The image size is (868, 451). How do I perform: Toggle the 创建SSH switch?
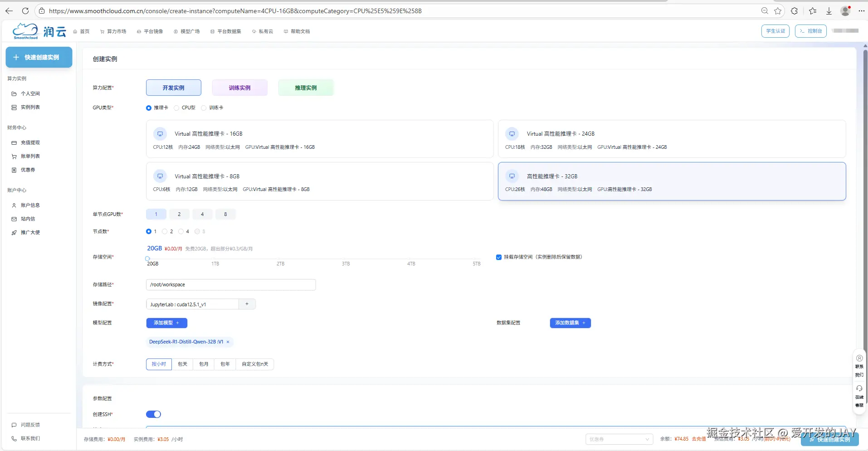[153, 414]
